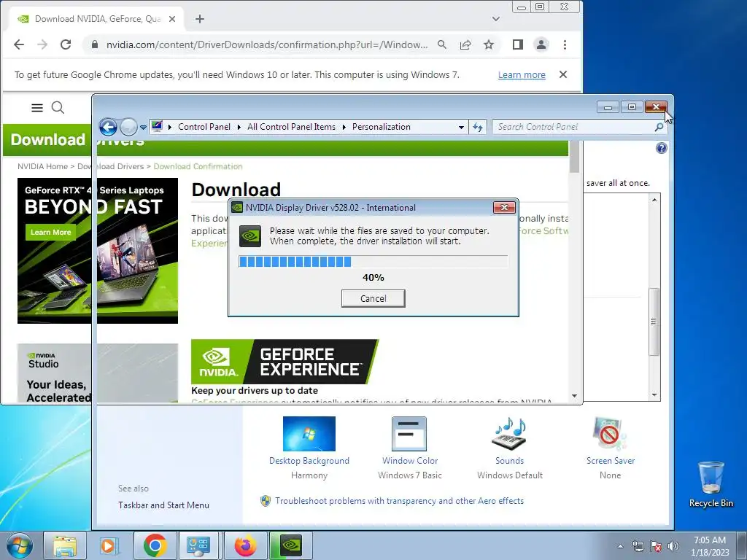
Task: Open volume speaker tray icon
Action: coord(673,546)
